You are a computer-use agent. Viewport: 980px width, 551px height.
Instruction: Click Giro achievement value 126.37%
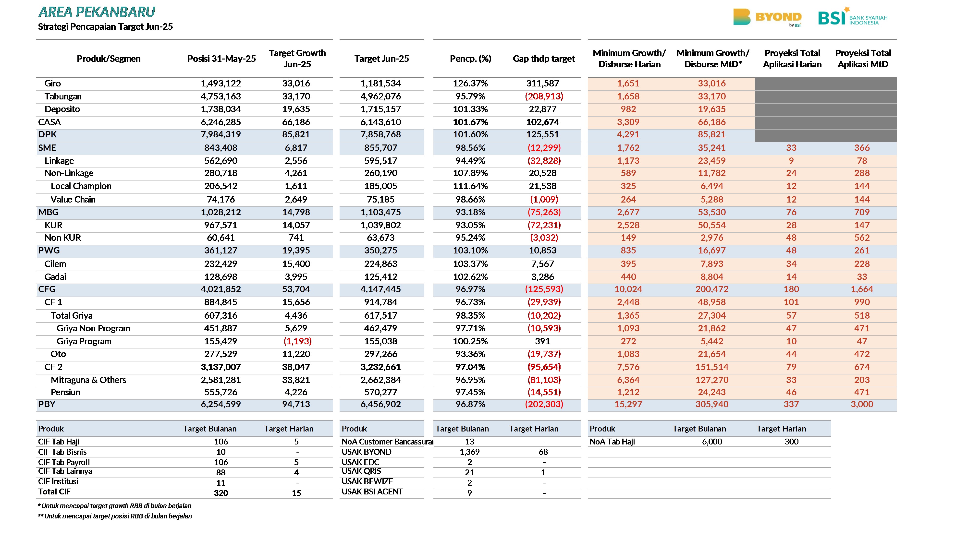click(x=470, y=83)
